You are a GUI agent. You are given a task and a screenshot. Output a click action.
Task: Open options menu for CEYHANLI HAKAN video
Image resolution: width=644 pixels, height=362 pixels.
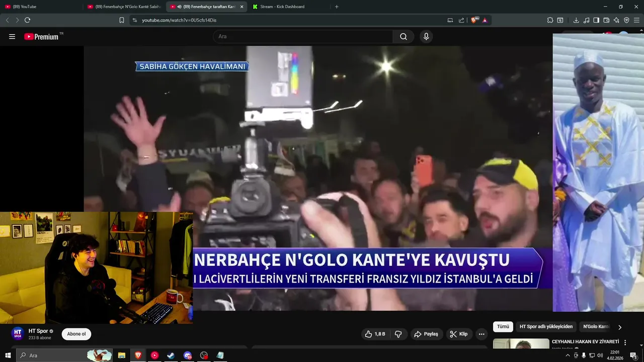tap(625, 342)
